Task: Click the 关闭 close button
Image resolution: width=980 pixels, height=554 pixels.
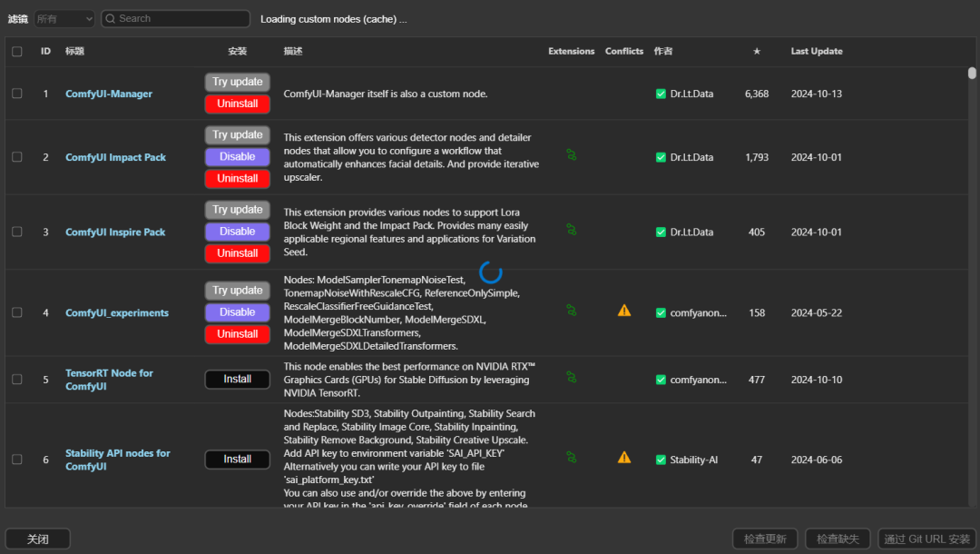Action: pyautogui.click(x=37, y=539)
